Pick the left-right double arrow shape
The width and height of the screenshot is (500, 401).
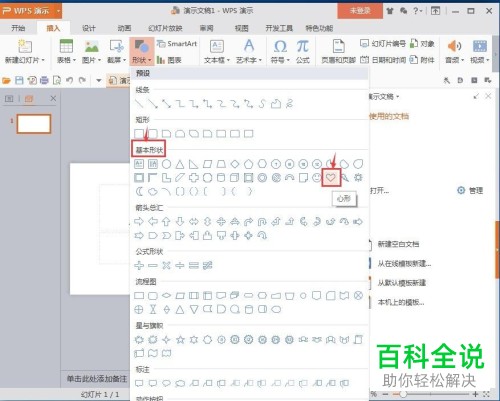194,221
